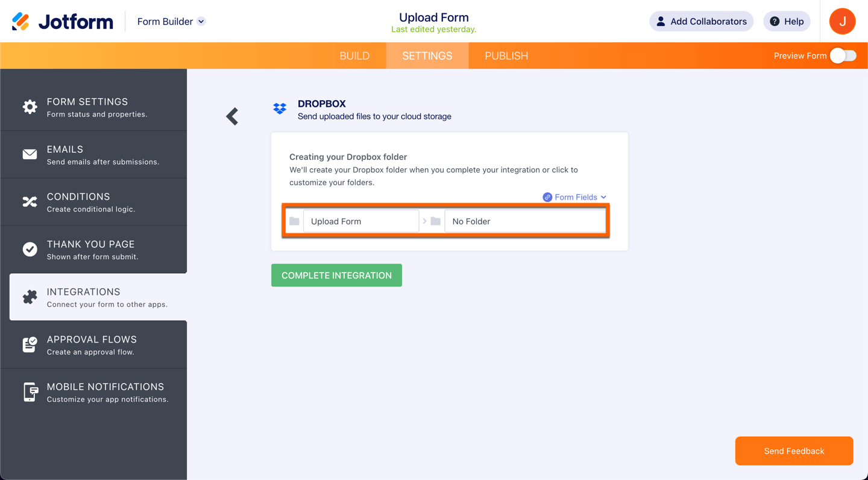Go back using the left chevron arrow
Viewport: 868px width, 480px height.
pos(232,116)
